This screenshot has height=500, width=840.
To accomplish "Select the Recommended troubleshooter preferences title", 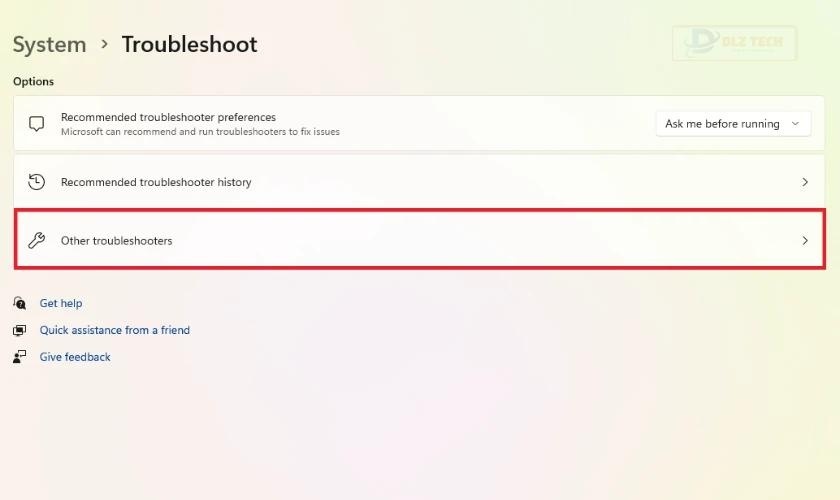I will tap(168, 117).
